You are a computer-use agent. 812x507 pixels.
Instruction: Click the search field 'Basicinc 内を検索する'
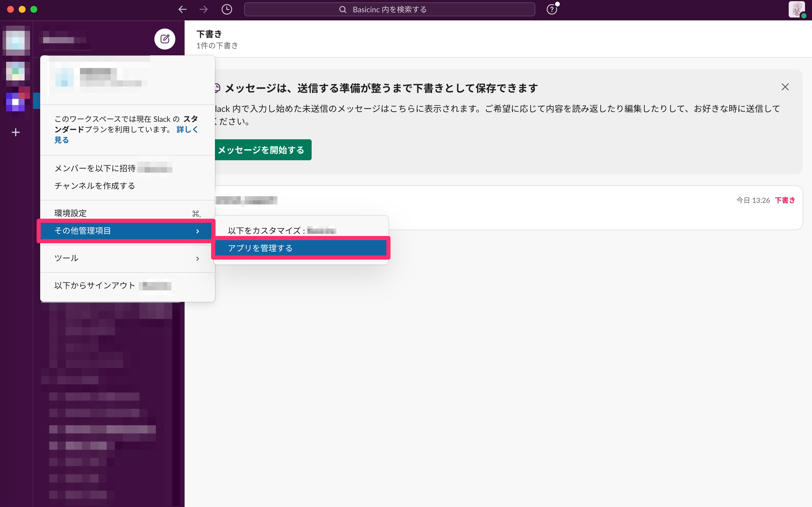(389, 9)
